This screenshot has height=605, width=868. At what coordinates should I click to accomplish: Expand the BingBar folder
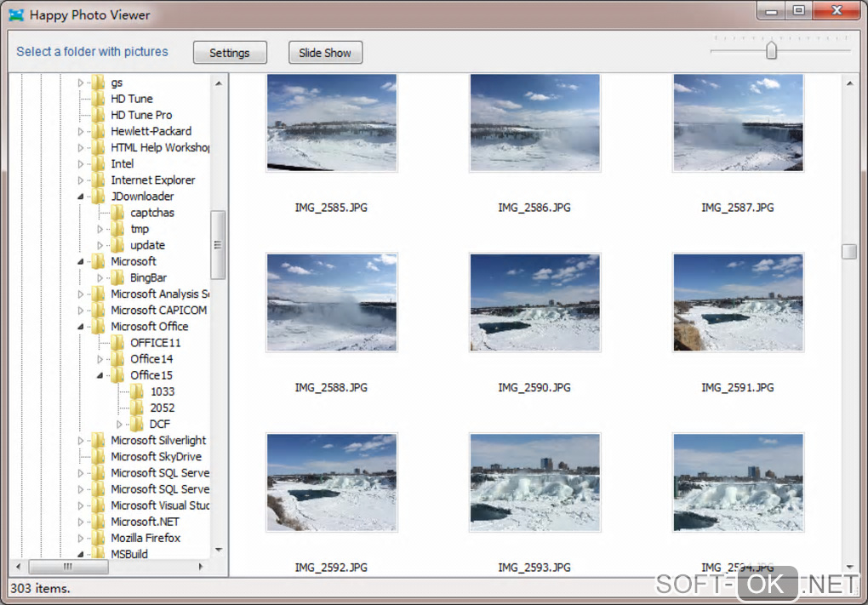tap(100, 278)
